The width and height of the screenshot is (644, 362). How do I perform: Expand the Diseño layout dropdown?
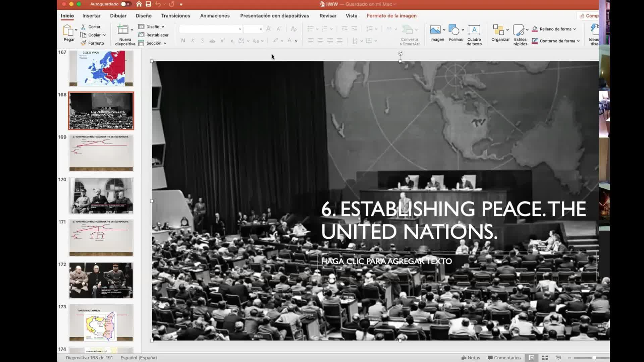point(155,27)
